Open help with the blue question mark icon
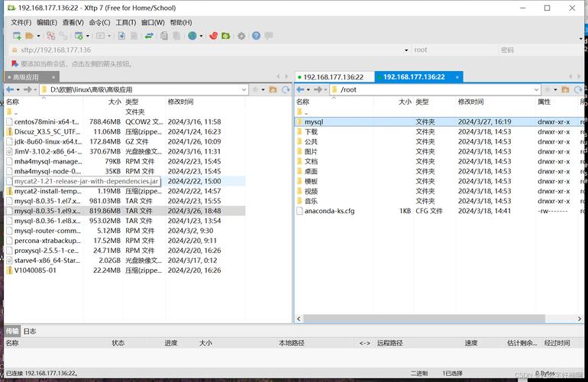 point(256,36)
